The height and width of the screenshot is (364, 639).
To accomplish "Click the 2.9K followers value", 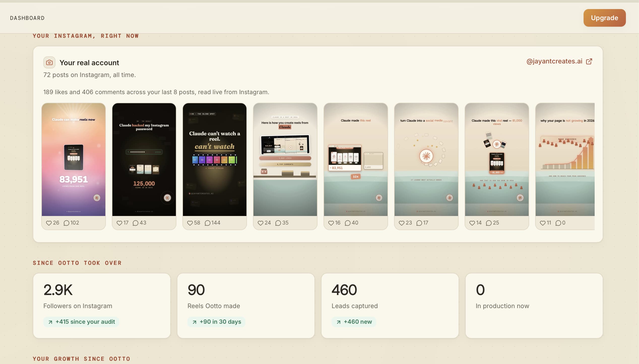I will pyautogui.click(x=58, y=290).
